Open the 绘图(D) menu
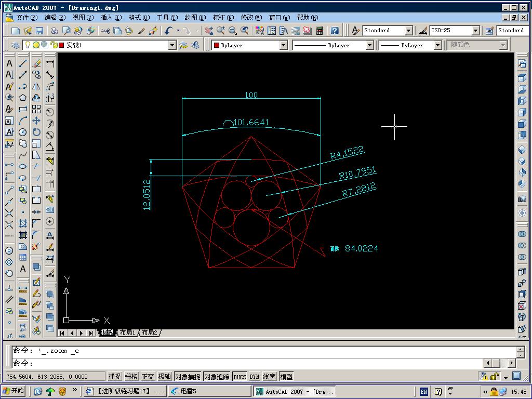Image resolution: width=532 pixels, height=399 pixels. tap(195, 18)
